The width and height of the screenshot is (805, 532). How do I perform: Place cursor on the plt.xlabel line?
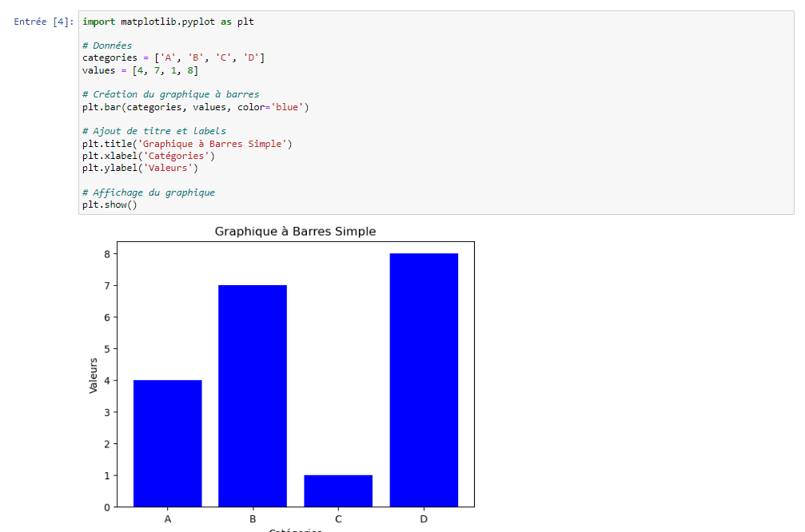click(x=149, y=156)
